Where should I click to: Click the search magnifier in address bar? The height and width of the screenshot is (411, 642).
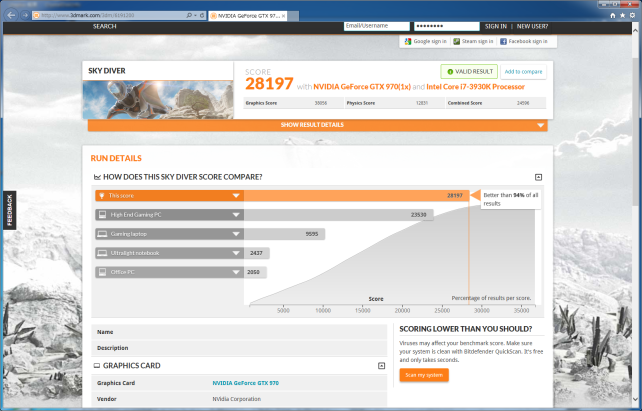[x=189, y=16]
